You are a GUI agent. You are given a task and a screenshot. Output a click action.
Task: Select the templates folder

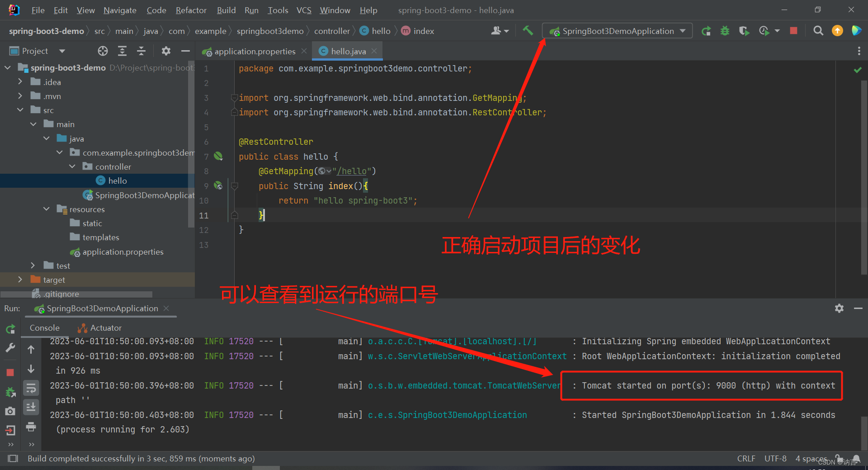[x=94, y=237]
